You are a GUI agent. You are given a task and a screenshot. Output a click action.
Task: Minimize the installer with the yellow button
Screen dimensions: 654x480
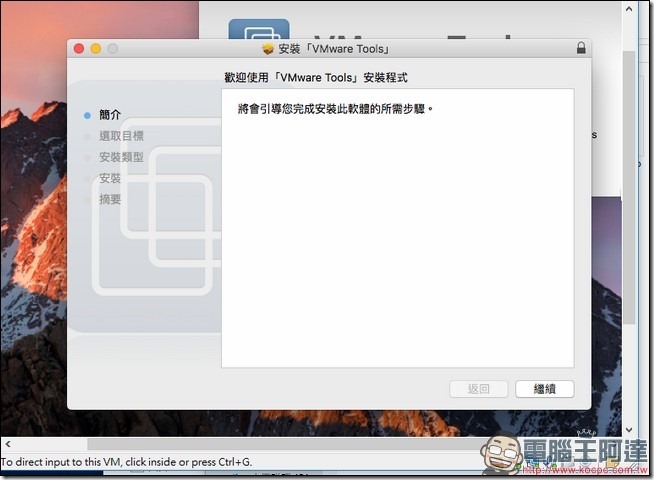[x=96, y=49]
